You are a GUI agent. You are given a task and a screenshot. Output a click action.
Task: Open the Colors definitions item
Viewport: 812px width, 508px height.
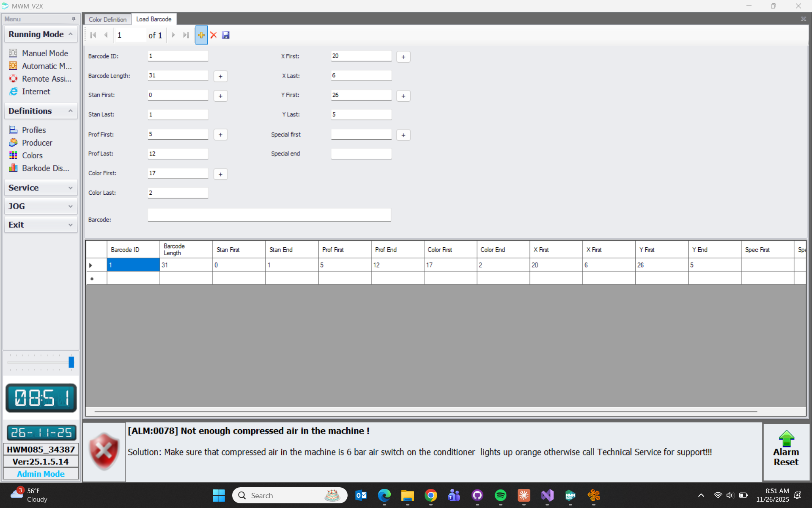[x=32, y=155]
